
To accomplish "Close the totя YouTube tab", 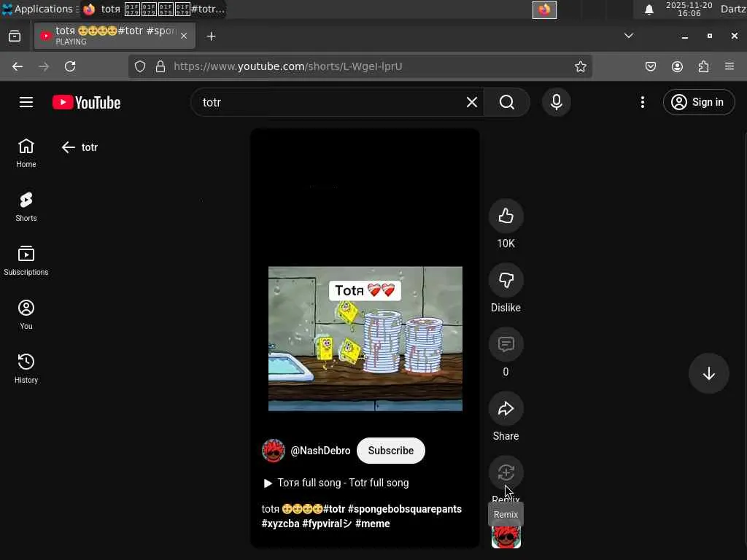I will tap(184, 36).
